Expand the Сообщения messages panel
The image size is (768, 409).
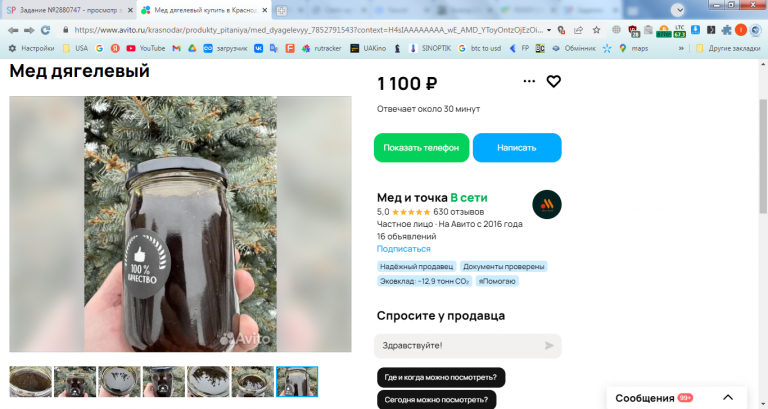[x=728, y=397]
